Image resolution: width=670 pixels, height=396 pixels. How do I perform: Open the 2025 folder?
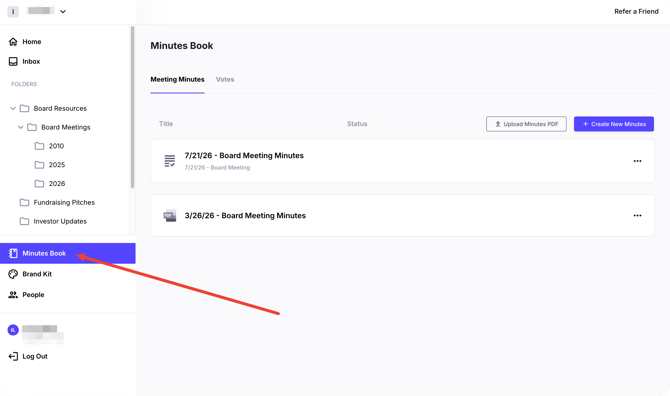57,165
